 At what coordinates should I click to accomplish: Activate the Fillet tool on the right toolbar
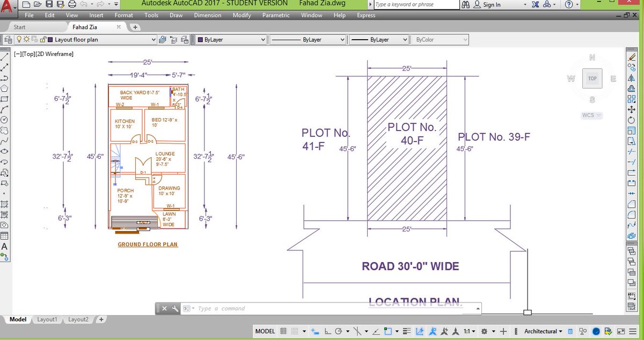632,214
